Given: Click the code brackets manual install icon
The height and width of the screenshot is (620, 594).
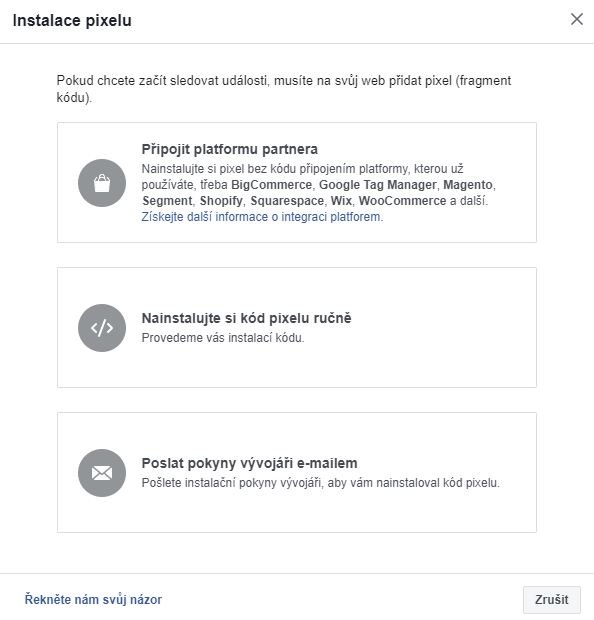Looking at the screenshot, I should (102, 328).
